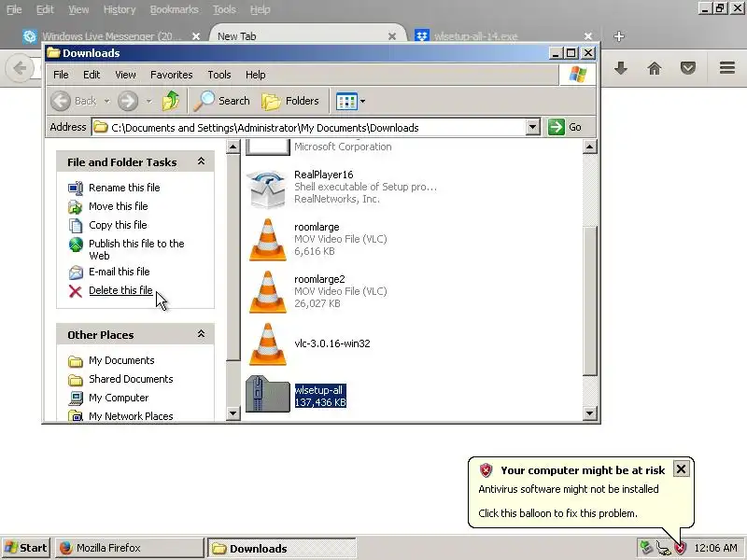Screen dimensions: 747x560
Task: Open My Documents in Other Places
Action: 121,360
